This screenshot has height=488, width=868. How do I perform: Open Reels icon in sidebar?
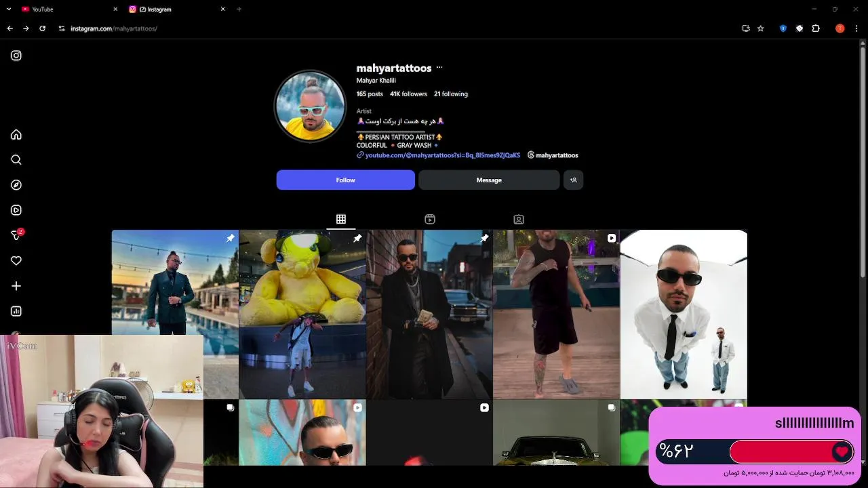pyautogui.click(x=16, y=210)
